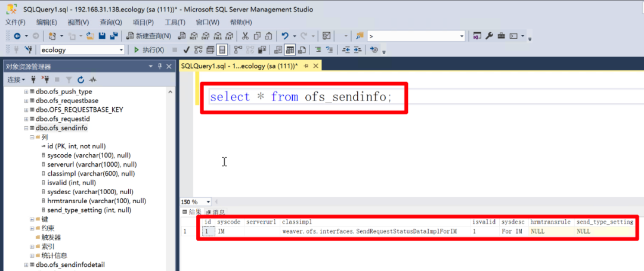This screenshot has height=271, width=644.
Task: Expand the 索引 indexes folder
Action: coord(32,247)
